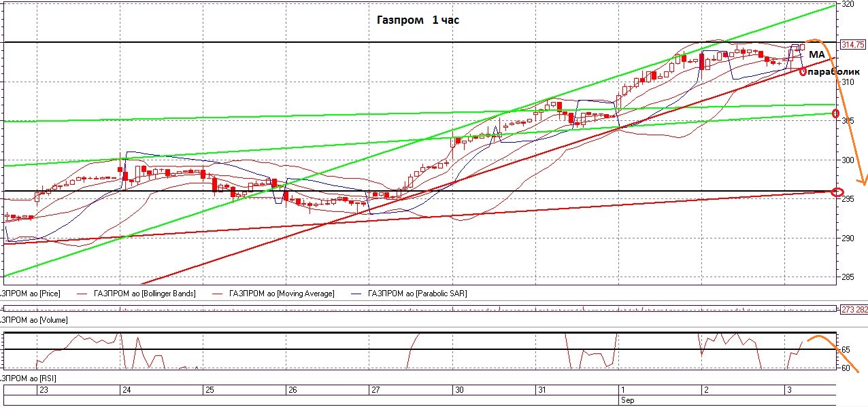Click date 2 on the time axis
Screen dimensions: 868x407
pyautogui.click(x=705, y=390)
